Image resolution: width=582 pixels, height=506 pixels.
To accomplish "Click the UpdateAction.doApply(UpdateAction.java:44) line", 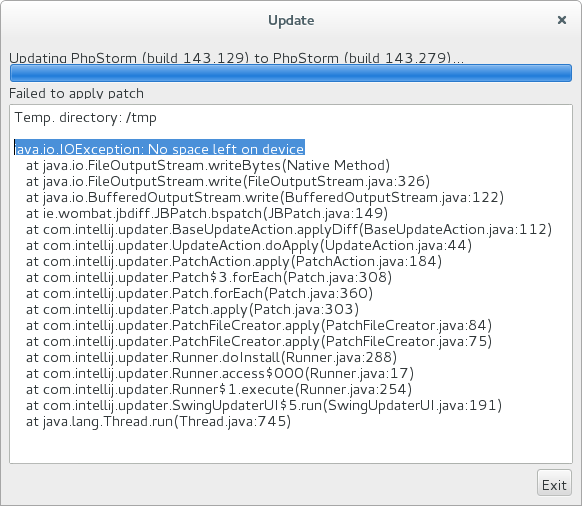I will 249,245.
